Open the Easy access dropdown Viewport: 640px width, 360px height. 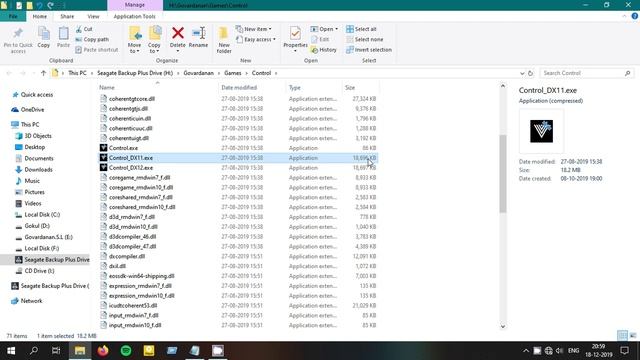(256, 40)
